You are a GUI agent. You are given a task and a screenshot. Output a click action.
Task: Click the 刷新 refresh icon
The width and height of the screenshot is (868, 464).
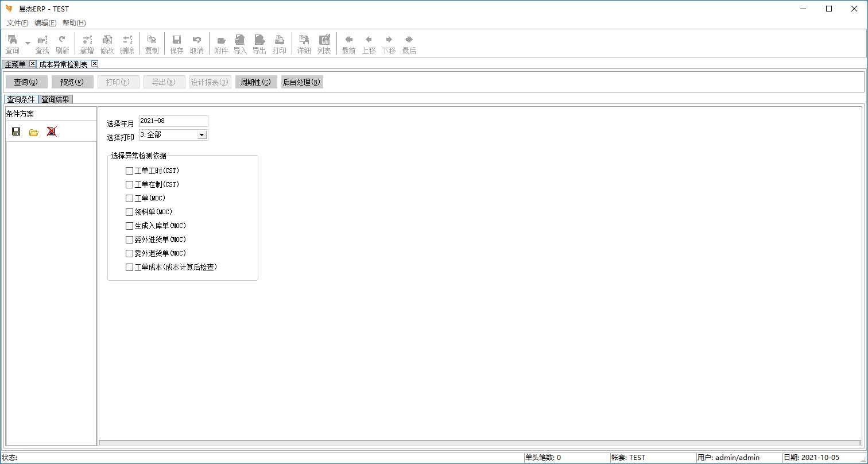[x=62, y=44]
